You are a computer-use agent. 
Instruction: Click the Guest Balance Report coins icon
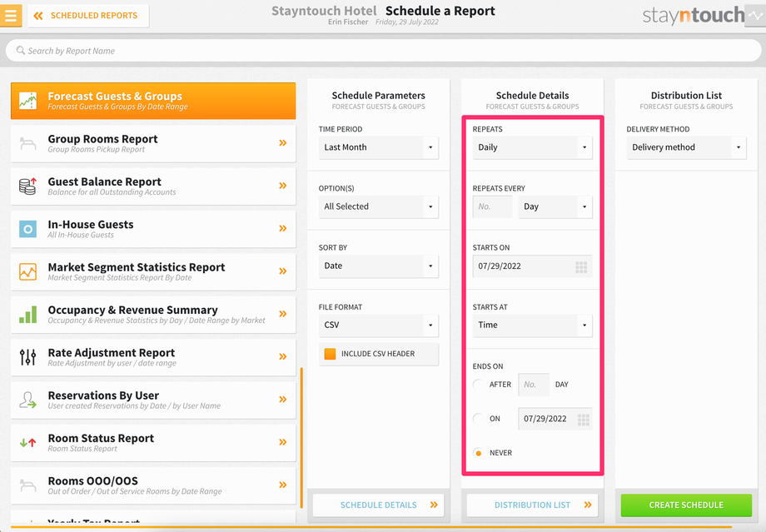(27, 186)
